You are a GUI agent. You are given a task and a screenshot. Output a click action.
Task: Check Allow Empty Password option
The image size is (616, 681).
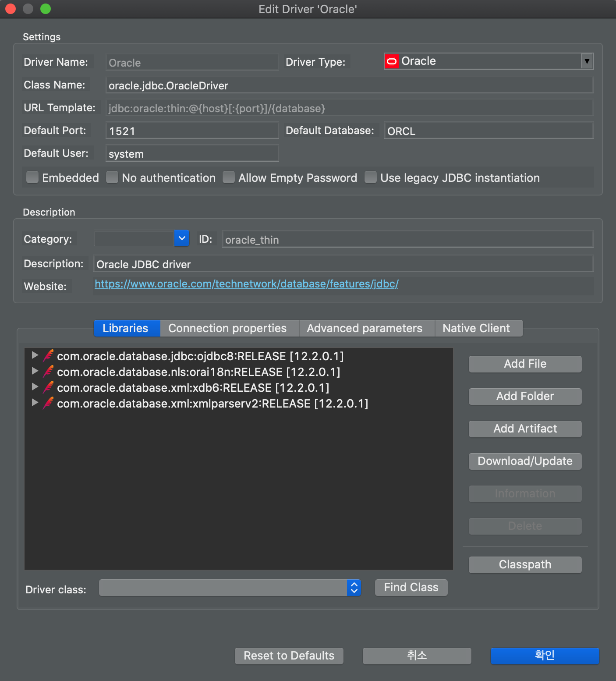click(x=229, y=177)
